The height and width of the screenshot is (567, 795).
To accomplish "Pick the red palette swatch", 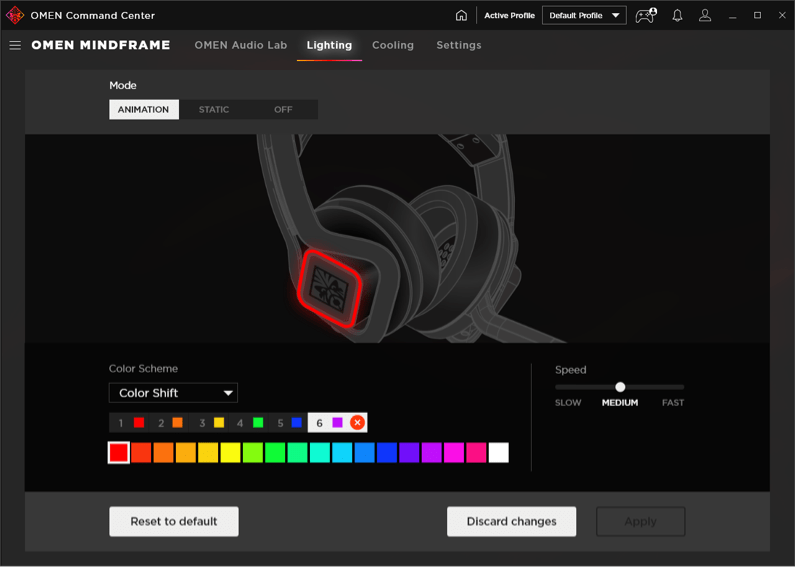I will [119, 452].
